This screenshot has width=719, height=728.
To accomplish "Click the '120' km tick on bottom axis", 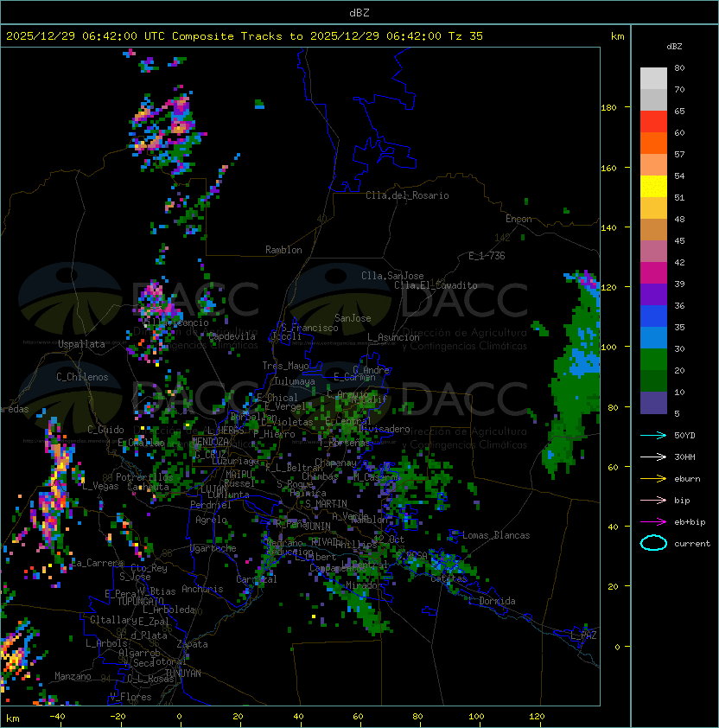I will pos(537,716).
